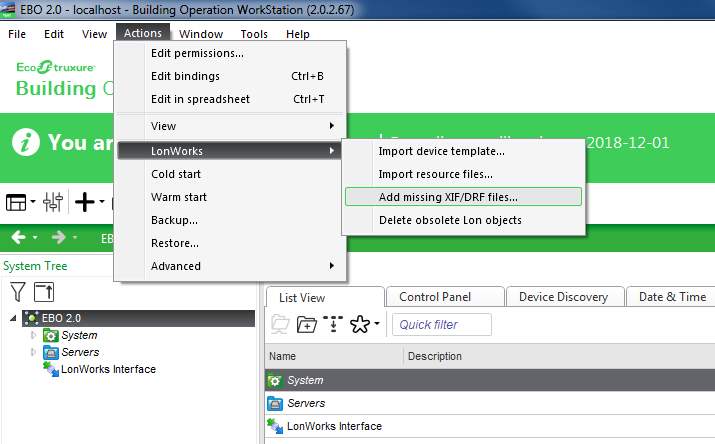Open the View menu in menu bar
This screenshot has height=444, width=715.
pyautogui.click(x=94, y=34)
